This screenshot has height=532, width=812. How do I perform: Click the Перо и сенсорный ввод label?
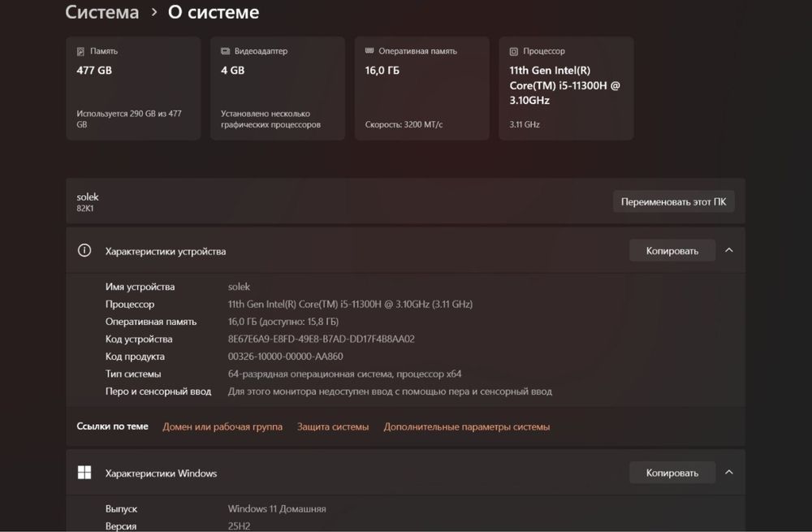click(158, 391)
